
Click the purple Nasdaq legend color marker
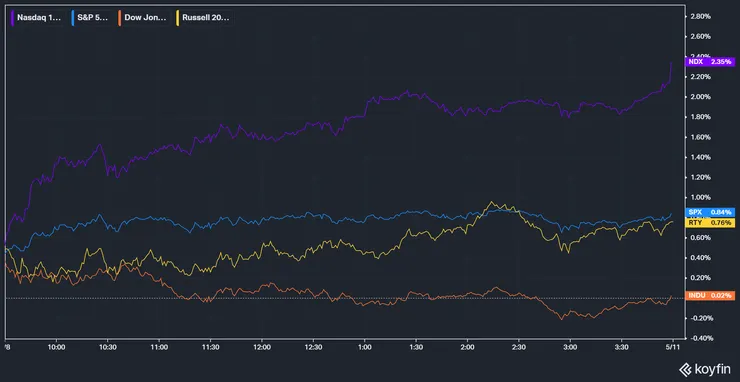click(x=12, y=18)
